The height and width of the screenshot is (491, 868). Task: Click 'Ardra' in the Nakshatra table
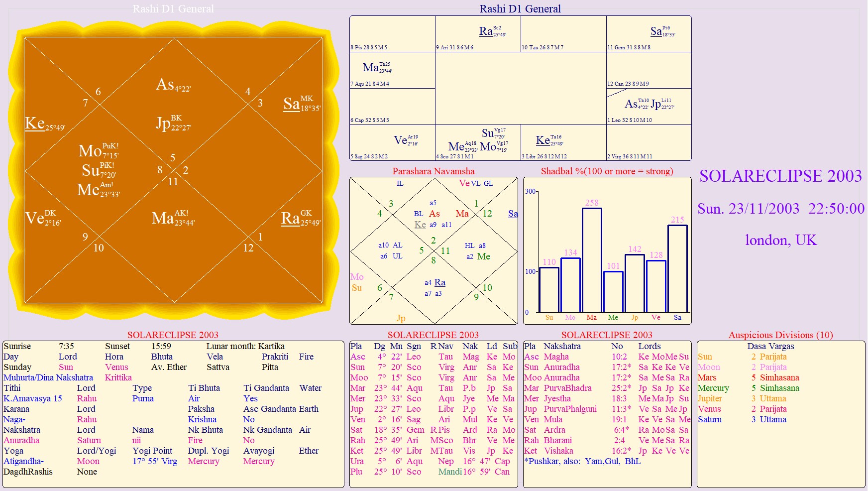tap(554, 430)
